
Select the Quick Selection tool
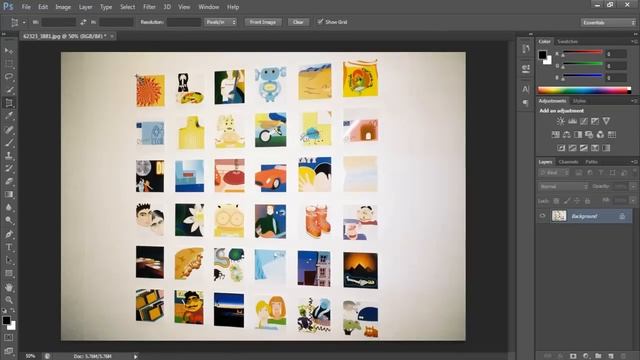[9, 90]
